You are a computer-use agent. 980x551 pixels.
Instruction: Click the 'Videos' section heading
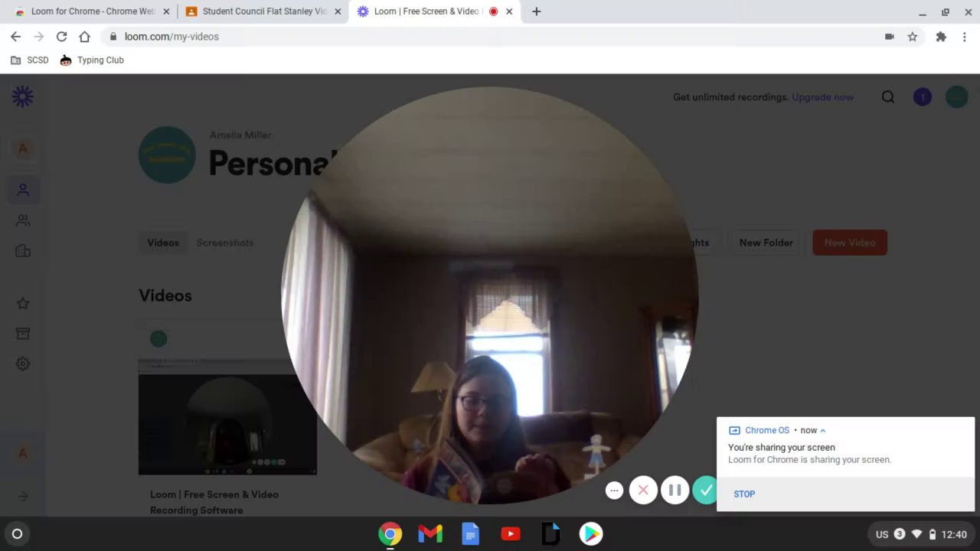[165, 295]
